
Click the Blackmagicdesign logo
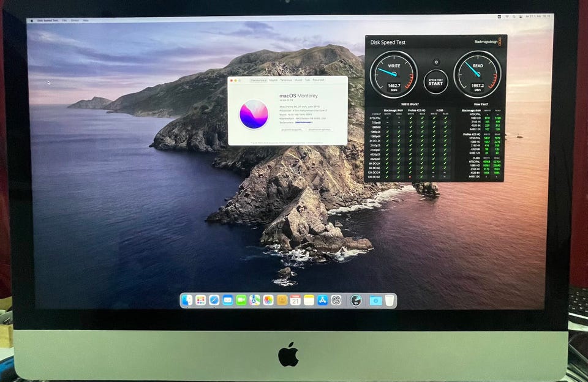(488, 42)
